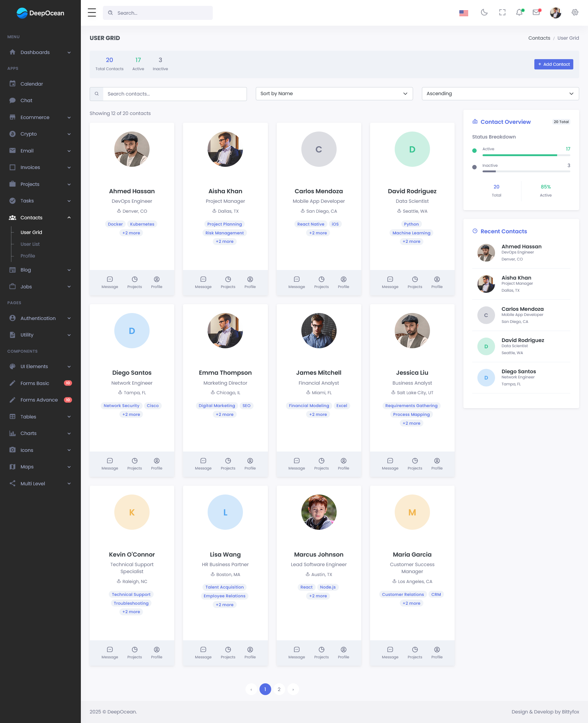Open settings via the gear icon
588x723 pixels.
point(574,12)
